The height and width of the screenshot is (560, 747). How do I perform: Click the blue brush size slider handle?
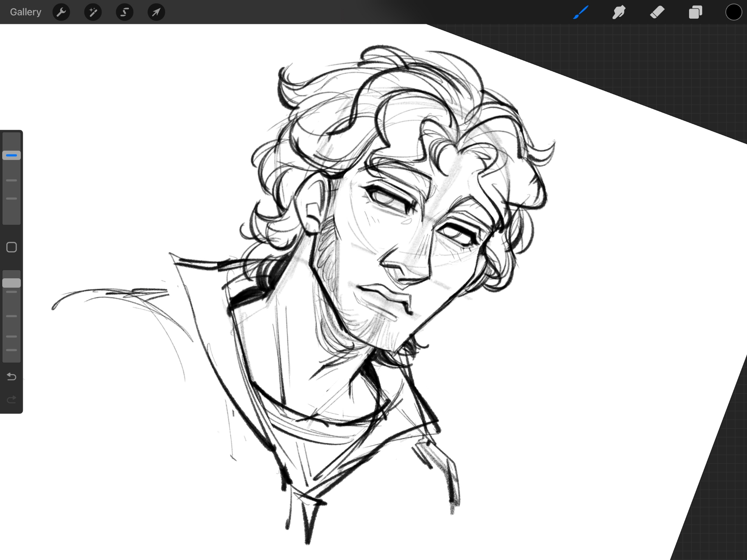[12, 155]
